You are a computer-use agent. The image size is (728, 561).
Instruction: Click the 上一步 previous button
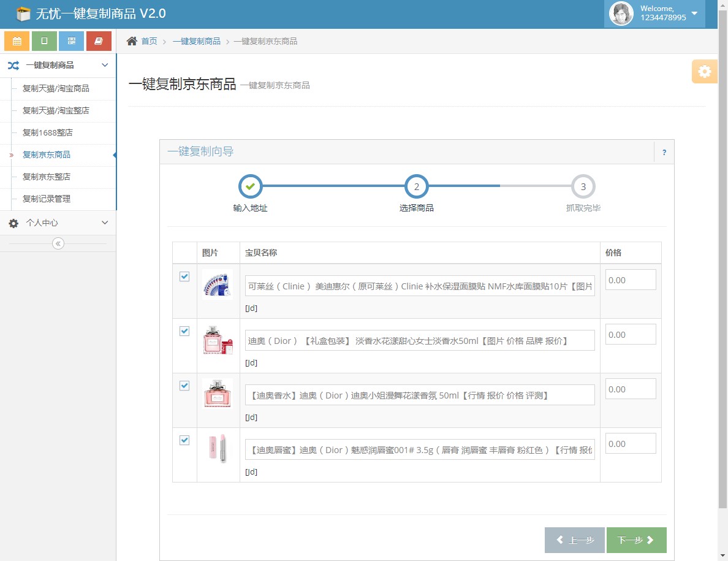575,540
